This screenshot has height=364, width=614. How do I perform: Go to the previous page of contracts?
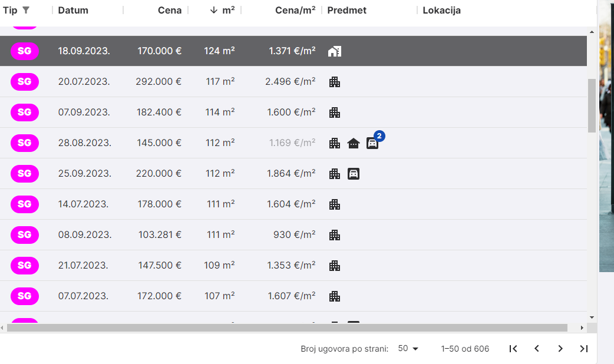pos(537,349)
